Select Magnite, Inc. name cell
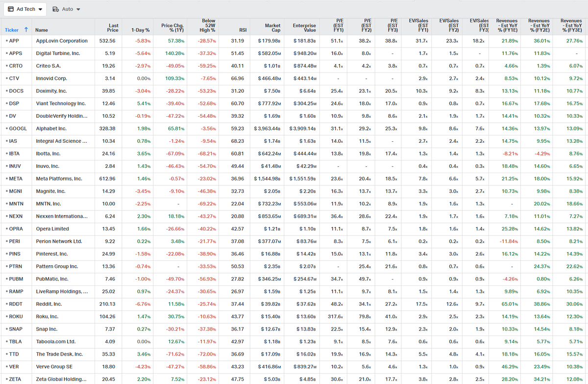The width and height of the screenshot is (588, 384). click(50, 191)
